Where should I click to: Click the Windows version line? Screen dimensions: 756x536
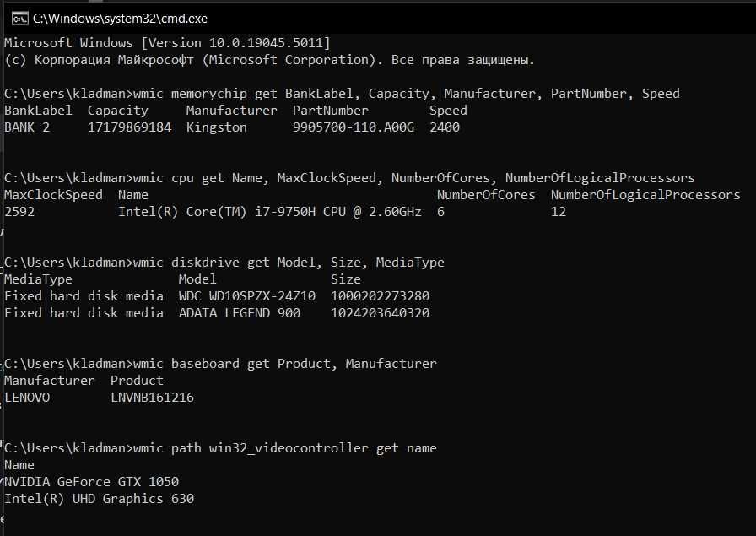[167, 43]
